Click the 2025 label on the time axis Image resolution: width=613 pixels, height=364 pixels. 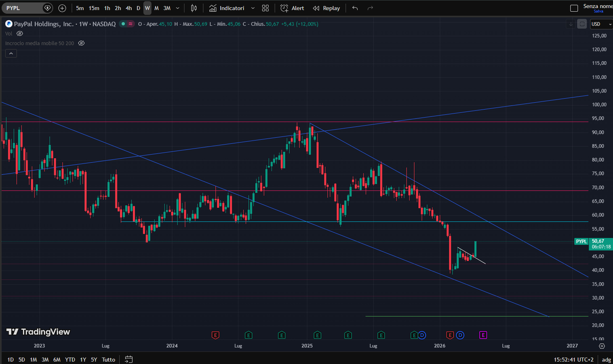click(x=307, y=346)
